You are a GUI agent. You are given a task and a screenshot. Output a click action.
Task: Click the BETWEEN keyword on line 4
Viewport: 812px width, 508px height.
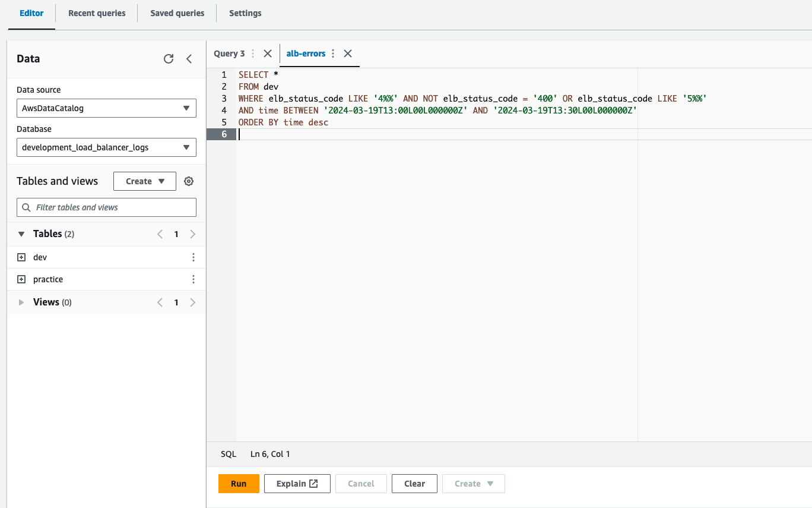coord(301,111)
